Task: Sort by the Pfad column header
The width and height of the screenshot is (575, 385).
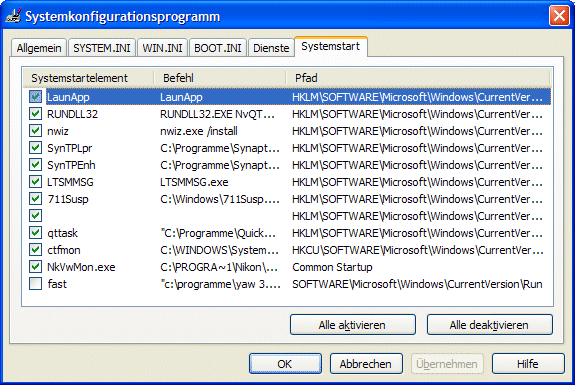Action: point(418,78)
